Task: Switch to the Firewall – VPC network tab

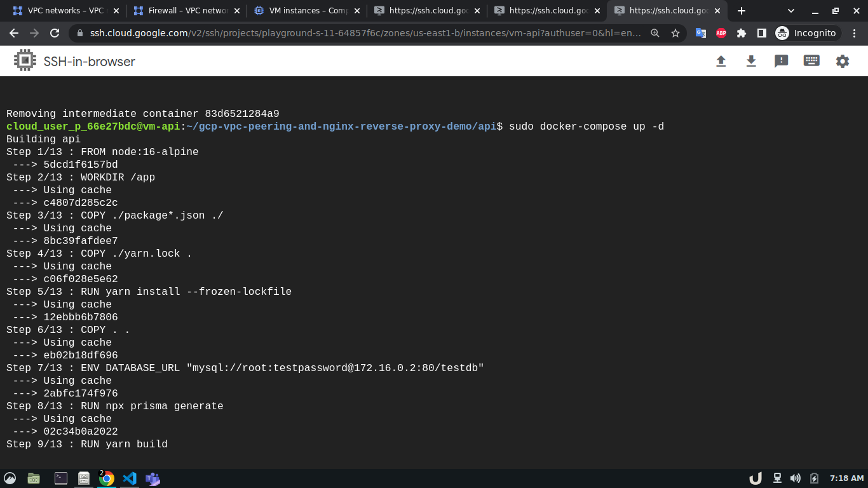Action: 186,11
